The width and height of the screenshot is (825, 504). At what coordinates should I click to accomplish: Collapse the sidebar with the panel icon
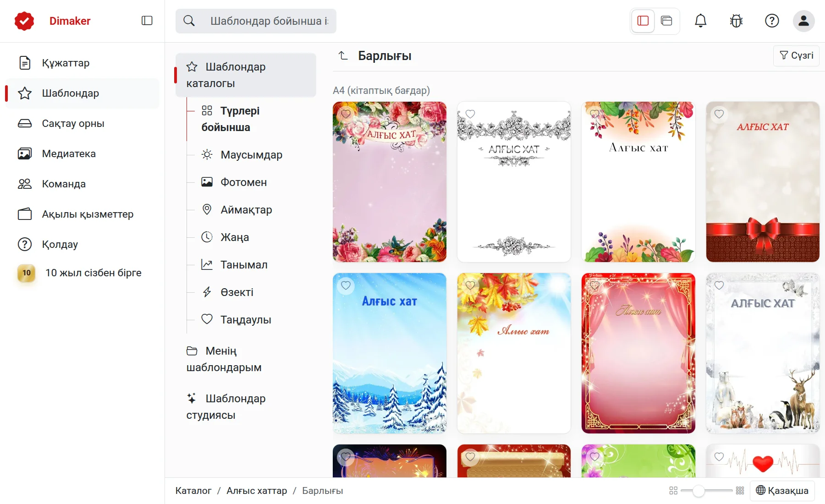147,21
